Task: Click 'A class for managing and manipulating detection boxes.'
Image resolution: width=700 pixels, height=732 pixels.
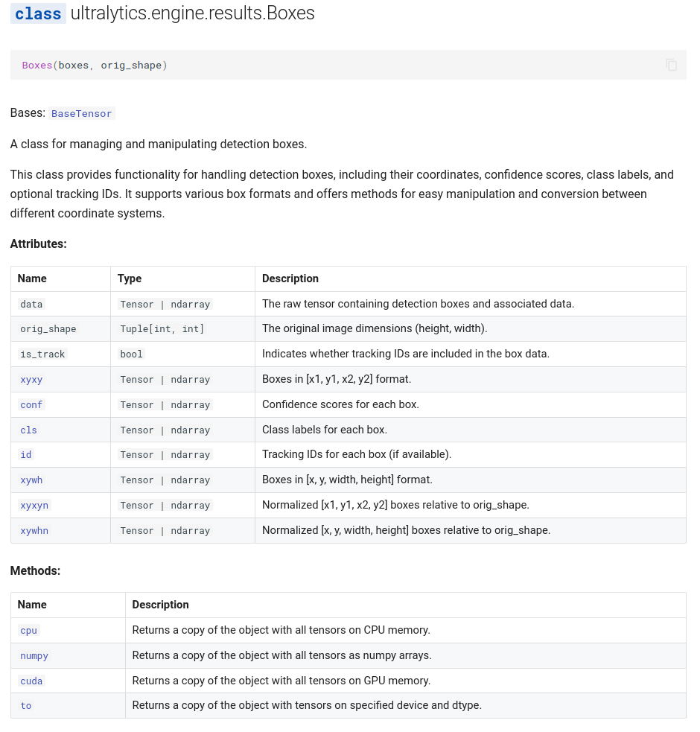Action: point(159,144)
